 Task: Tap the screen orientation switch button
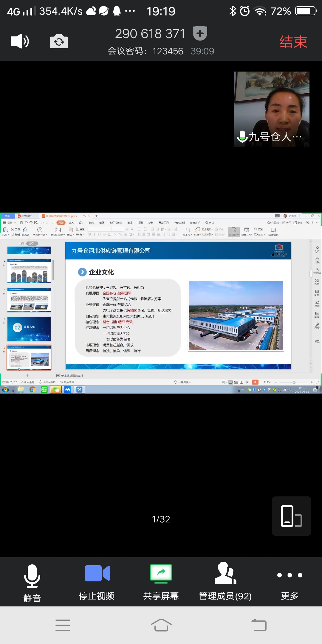292,516
